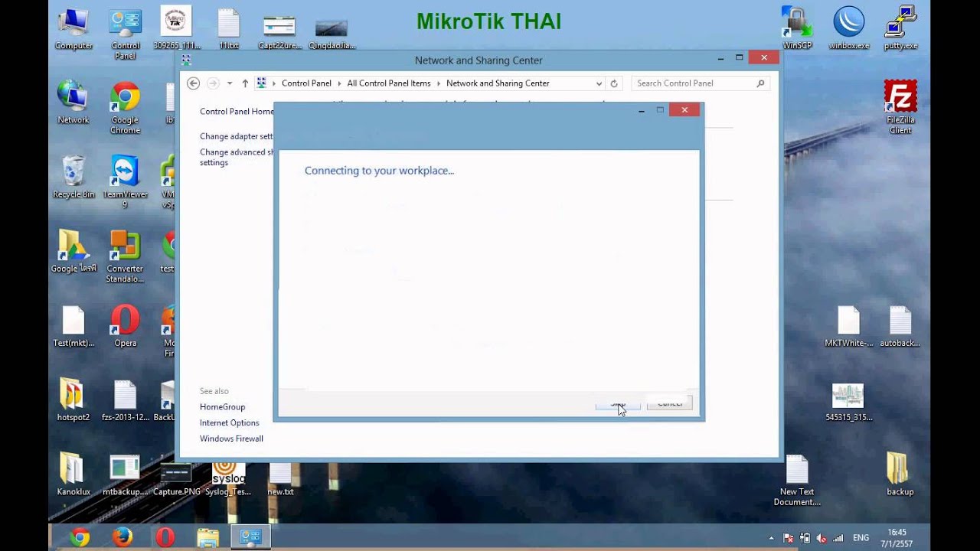Image resolution: width=980 pixels, height=551 pixels.
Task: Click the Search Control Panel field
Action: pyautogui.click(x=700, y=83)
